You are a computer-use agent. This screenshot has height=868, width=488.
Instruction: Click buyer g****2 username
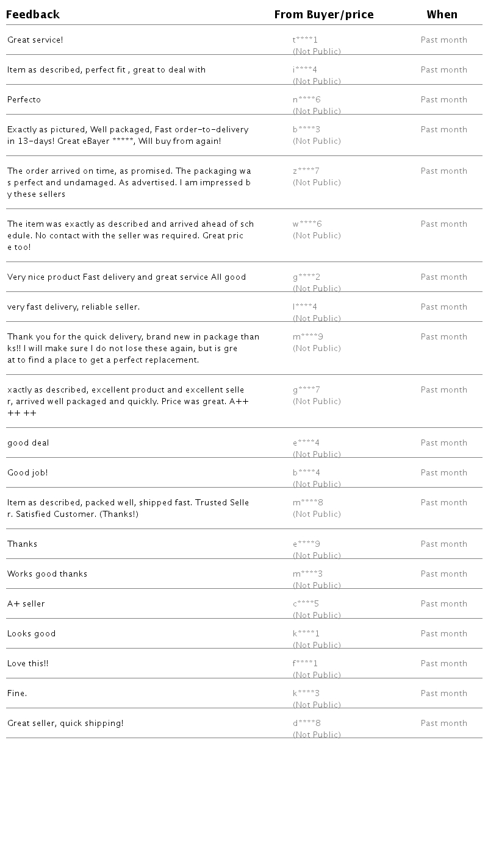tap(306, 277)
